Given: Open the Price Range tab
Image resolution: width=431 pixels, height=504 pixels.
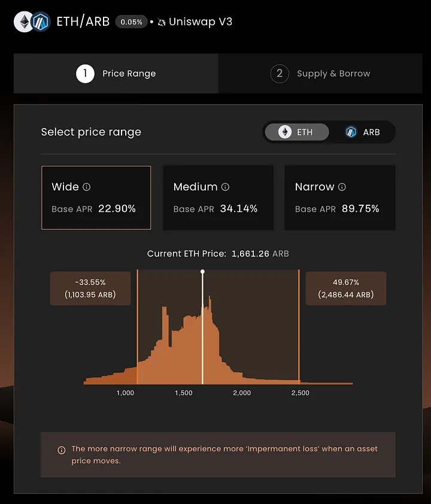Looking at the screenshot, I should 116,74.
